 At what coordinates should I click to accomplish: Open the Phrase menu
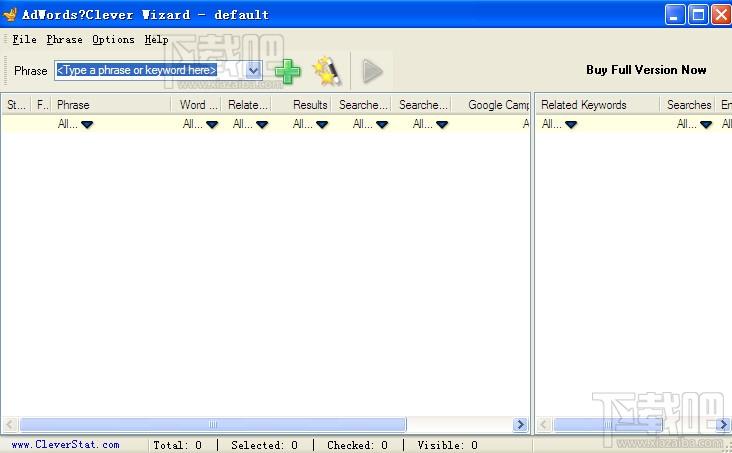[64, 40]
